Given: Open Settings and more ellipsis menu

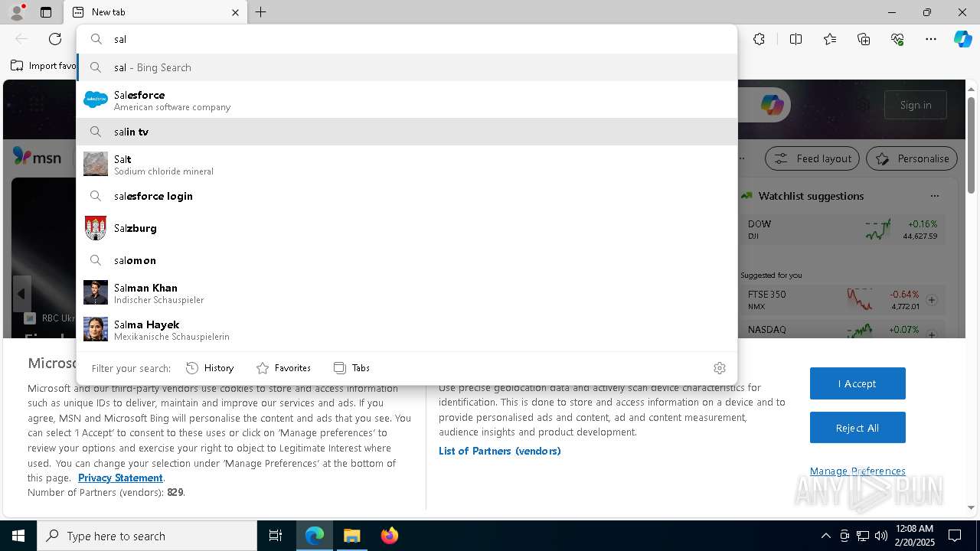Looking at the screenshot, I should pos(931,39).
